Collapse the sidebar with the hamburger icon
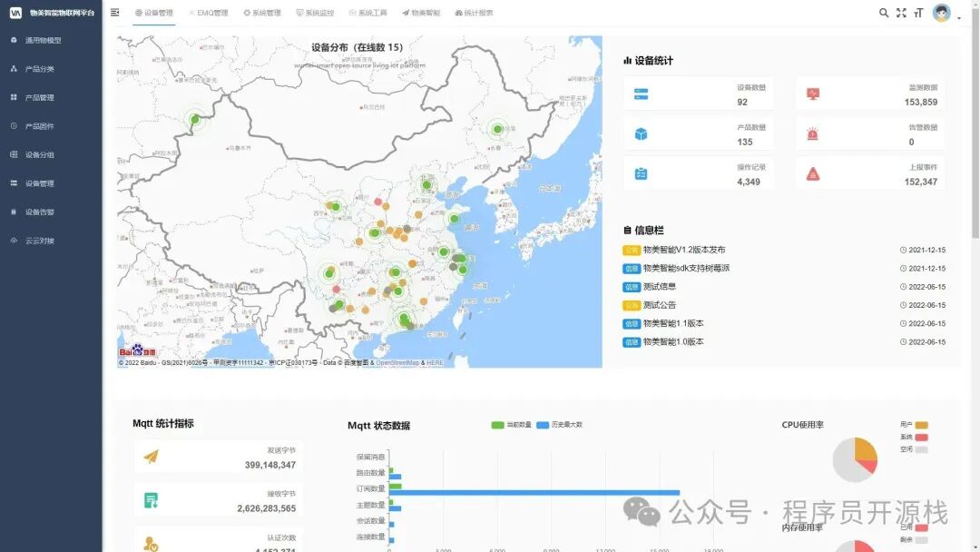 pos(114,13)
